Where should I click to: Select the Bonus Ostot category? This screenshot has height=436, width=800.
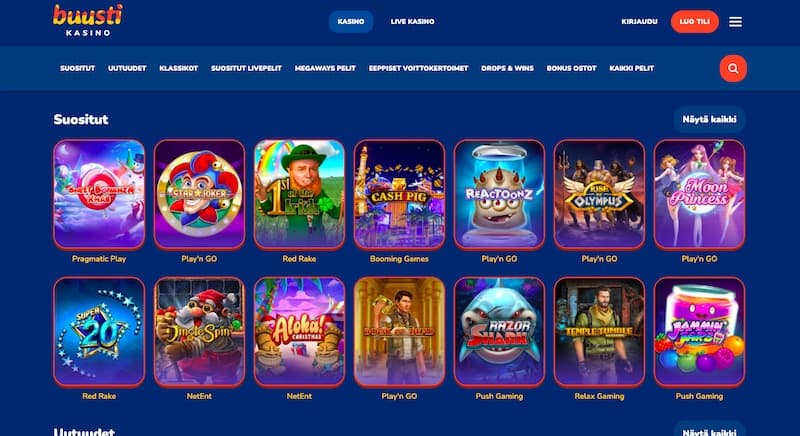click(x=571, y=68)
